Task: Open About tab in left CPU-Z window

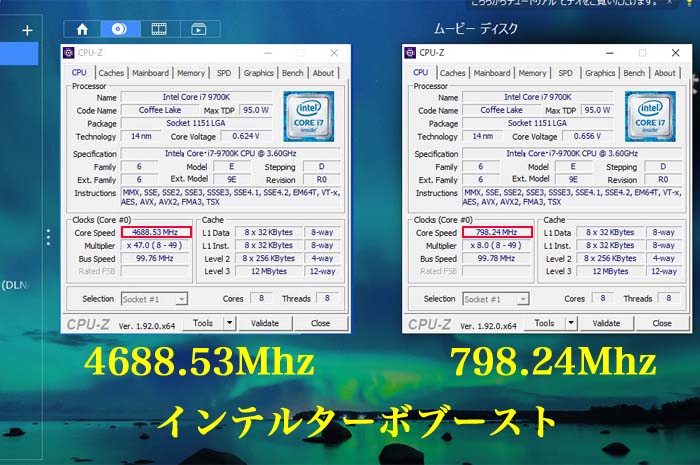Action: (323, 73)
